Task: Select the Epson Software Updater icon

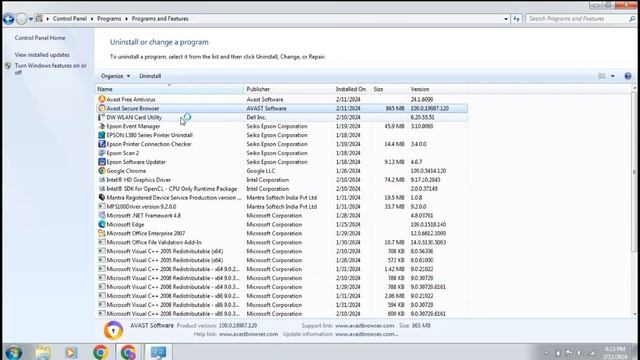Action: coord(102,162)
